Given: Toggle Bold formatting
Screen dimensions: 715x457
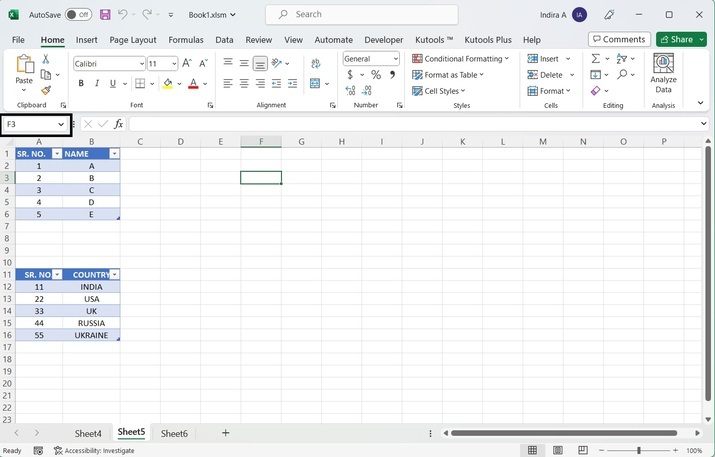Looking at the screenshot, I should coord(81,84).
